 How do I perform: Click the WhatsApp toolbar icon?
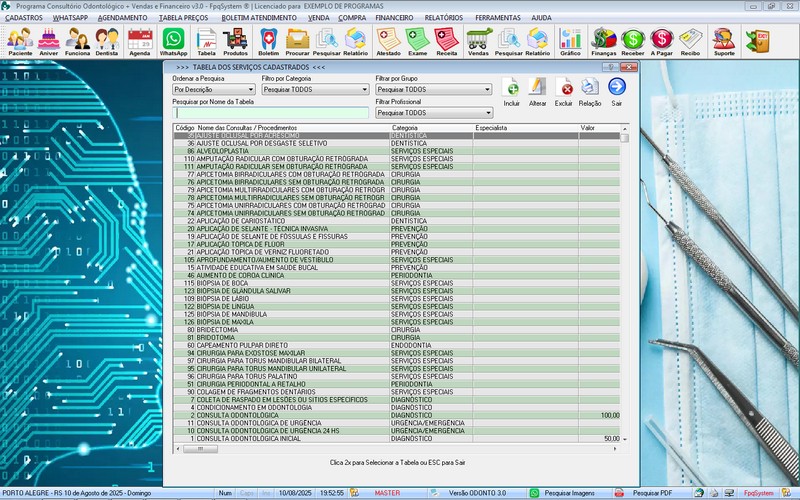(x=174, y=40)
